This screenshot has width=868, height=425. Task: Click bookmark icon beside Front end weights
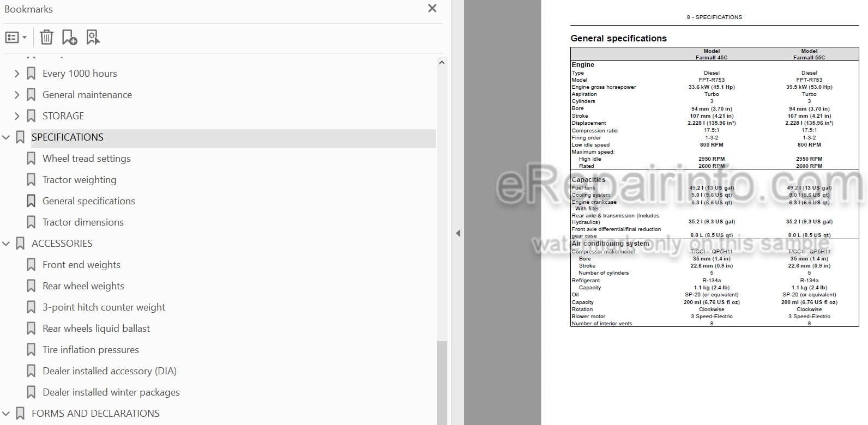[x=31, y=265]
